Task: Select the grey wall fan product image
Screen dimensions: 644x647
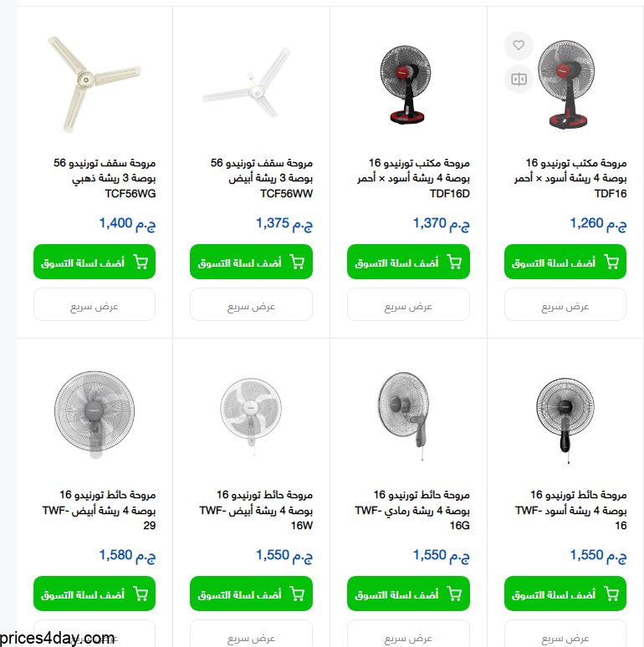Action: [405, 415]
